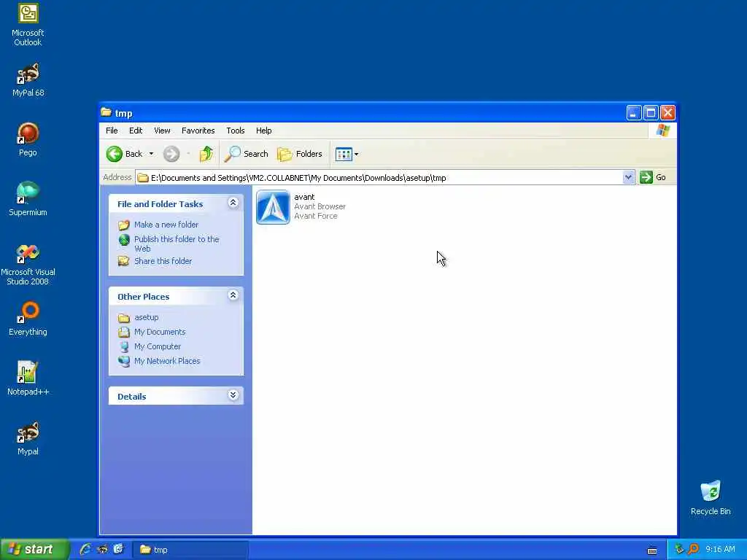
Task: Select the Pego desktop shortcut
Action: click(x=28, y=139)
